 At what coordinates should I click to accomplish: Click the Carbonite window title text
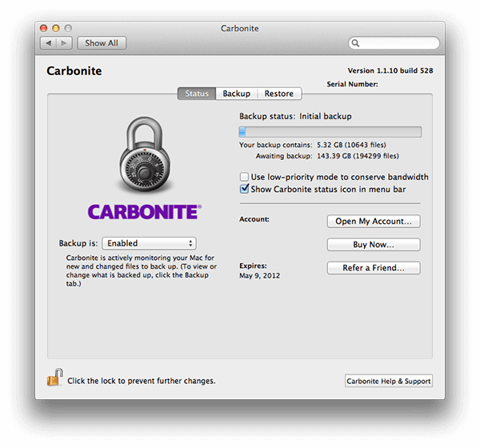[240, 29]
